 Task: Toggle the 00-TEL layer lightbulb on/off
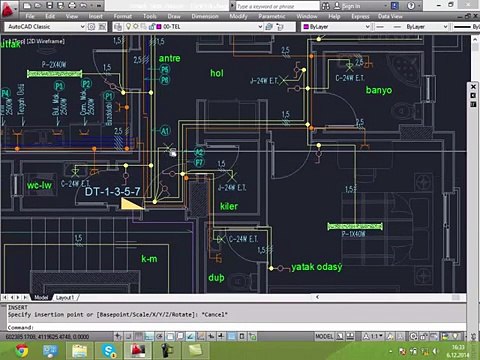[128, 27]
